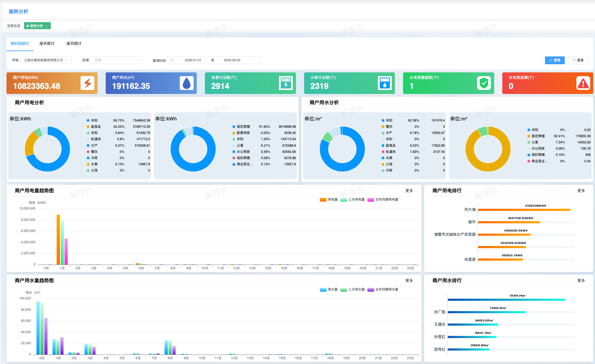Open the 市场 dropdown
Viewport: 595px width, 364px height.
pyautogui.click(x=46, y=60)
